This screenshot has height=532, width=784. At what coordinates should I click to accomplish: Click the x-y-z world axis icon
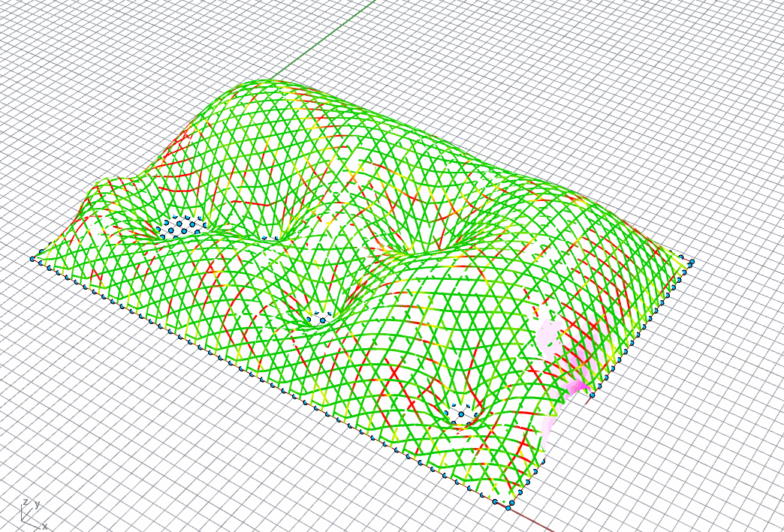pyautogui.click(x=34, y=514)
